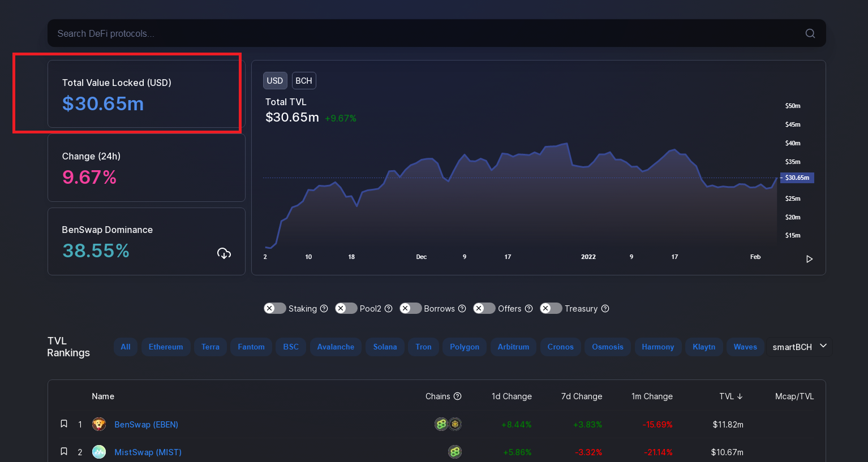This screenshot has width=868, height=462.
Task: Bookmark the BenSwap (EBEN) row
Action: [x=64, y=424]
